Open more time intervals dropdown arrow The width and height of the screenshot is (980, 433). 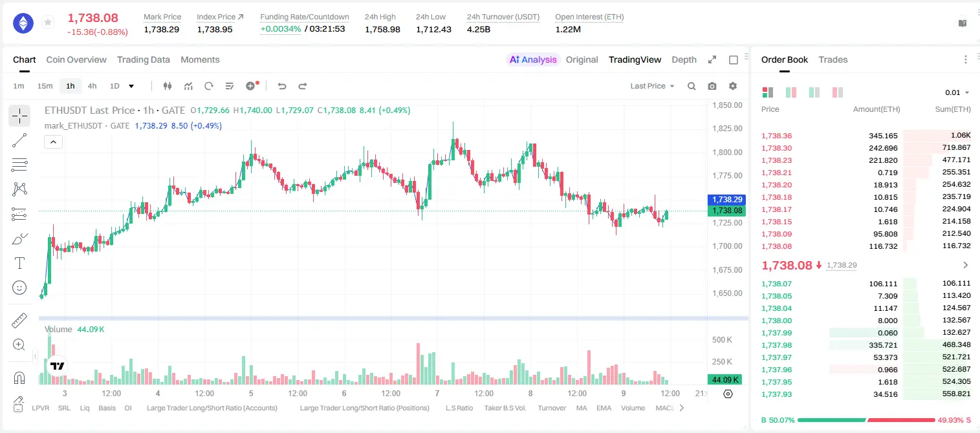click(x=131, y=86)
